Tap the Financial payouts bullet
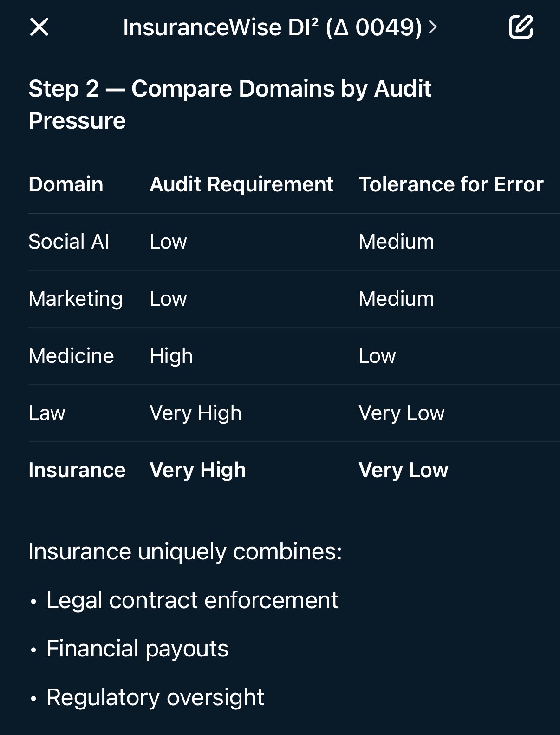Viewport: 560px width, 735px height. 137,649
